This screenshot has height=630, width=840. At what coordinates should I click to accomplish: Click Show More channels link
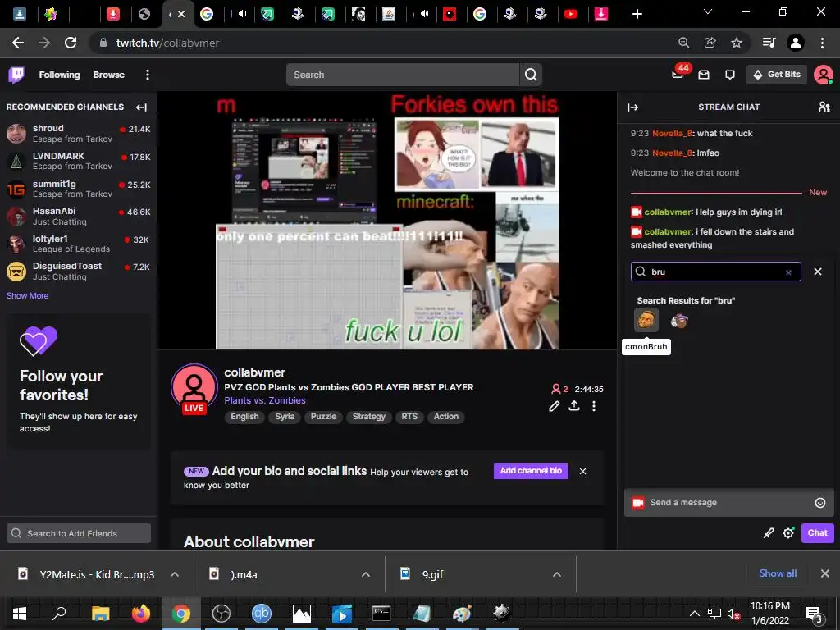pos(27,295)
